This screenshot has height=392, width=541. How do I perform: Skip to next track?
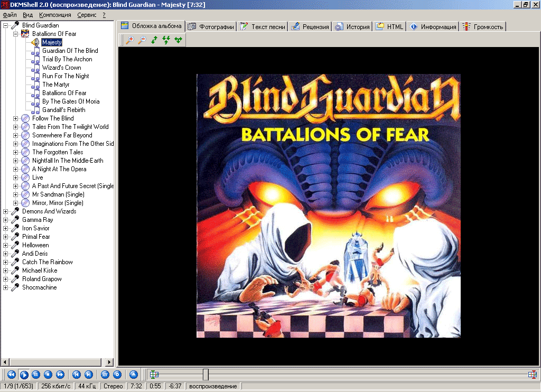click(89, 375)
